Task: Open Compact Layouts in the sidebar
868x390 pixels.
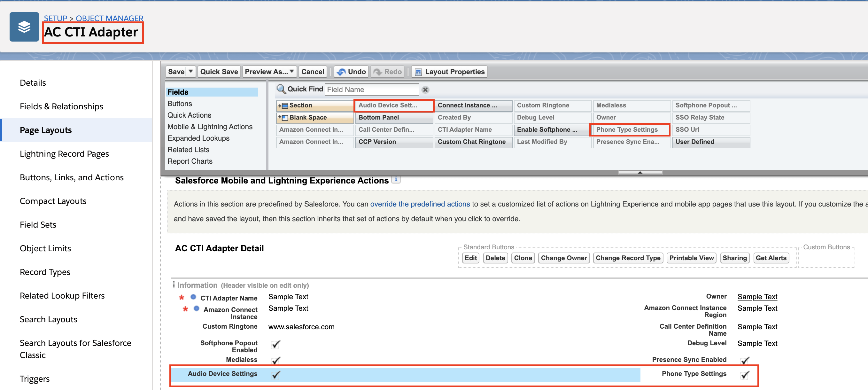Action: point(53,201)
